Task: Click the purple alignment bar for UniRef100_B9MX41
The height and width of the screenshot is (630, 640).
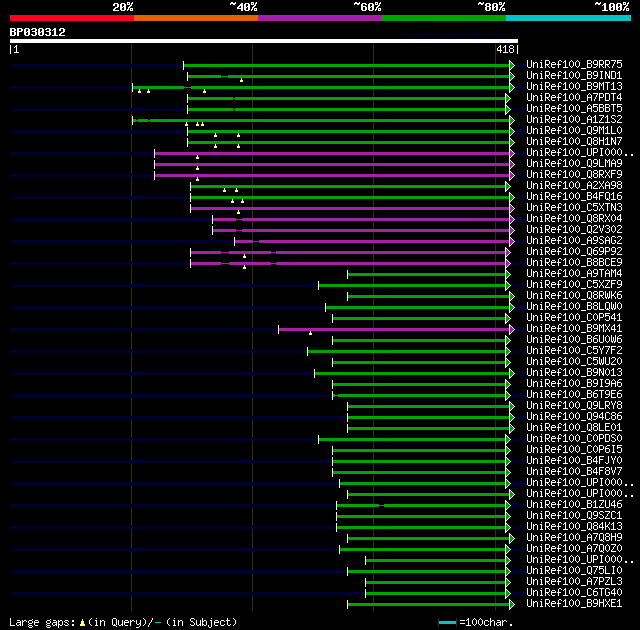Action: [394, 330]
